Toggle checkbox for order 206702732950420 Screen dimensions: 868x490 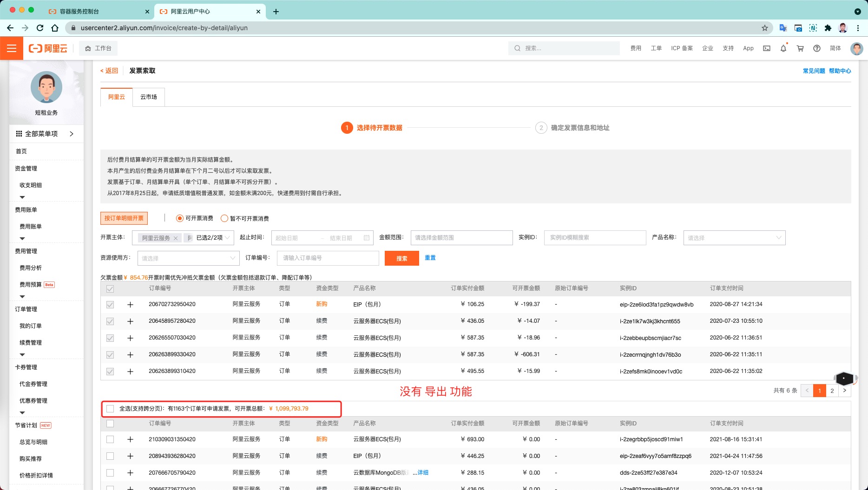(110, 305)
